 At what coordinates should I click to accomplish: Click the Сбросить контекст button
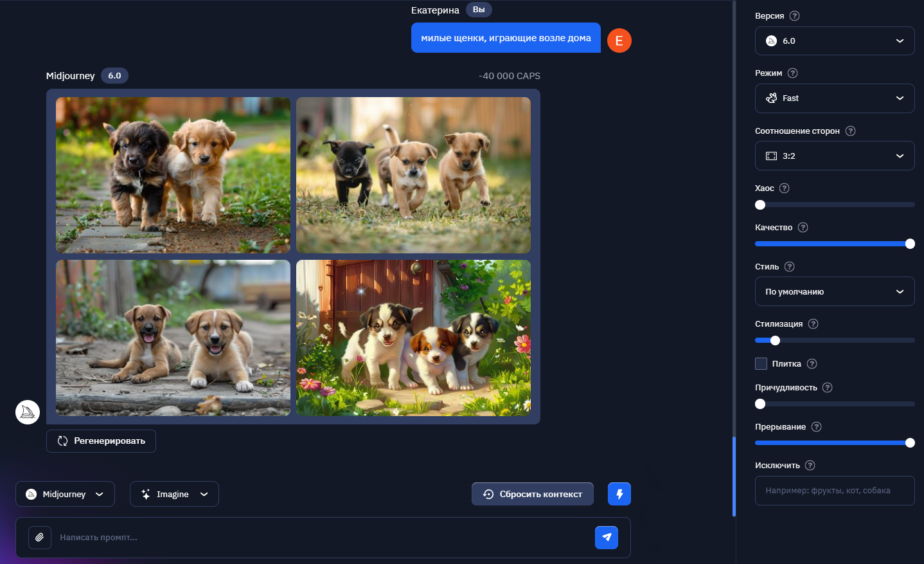[533, 494]
